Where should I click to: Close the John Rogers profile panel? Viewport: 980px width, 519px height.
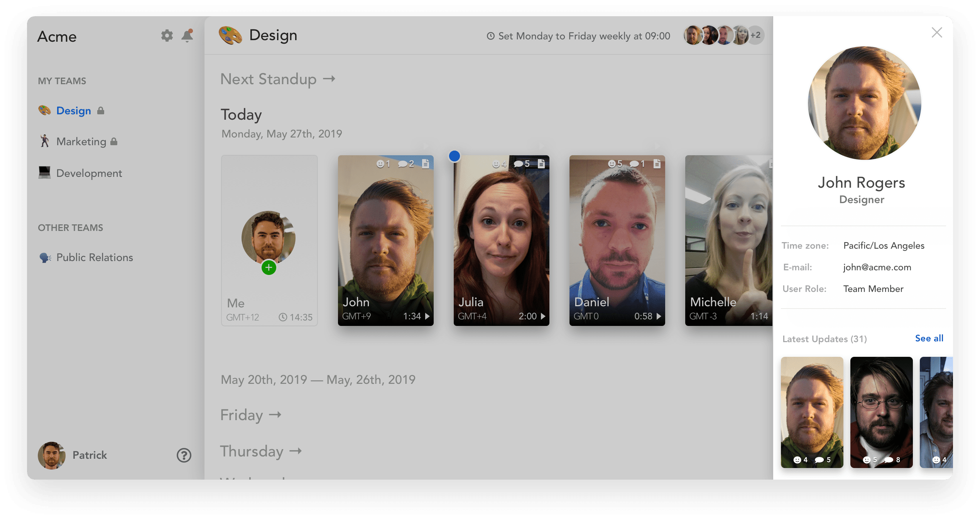click(x=937, y=32)
